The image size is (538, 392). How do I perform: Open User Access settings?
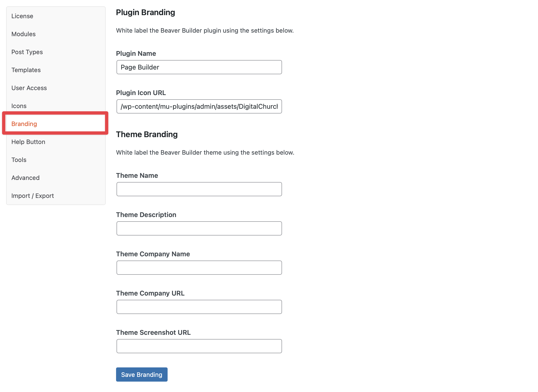(29, 88)
